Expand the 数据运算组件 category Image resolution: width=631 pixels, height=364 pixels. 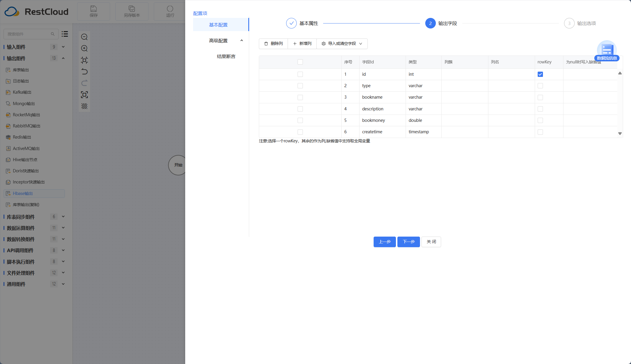(x=63, y=228)
